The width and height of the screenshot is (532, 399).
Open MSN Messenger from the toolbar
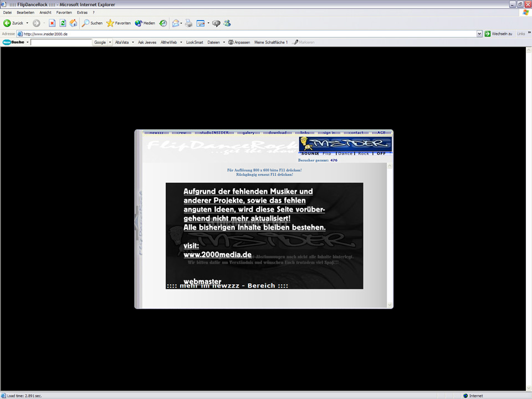click(227, 23)
